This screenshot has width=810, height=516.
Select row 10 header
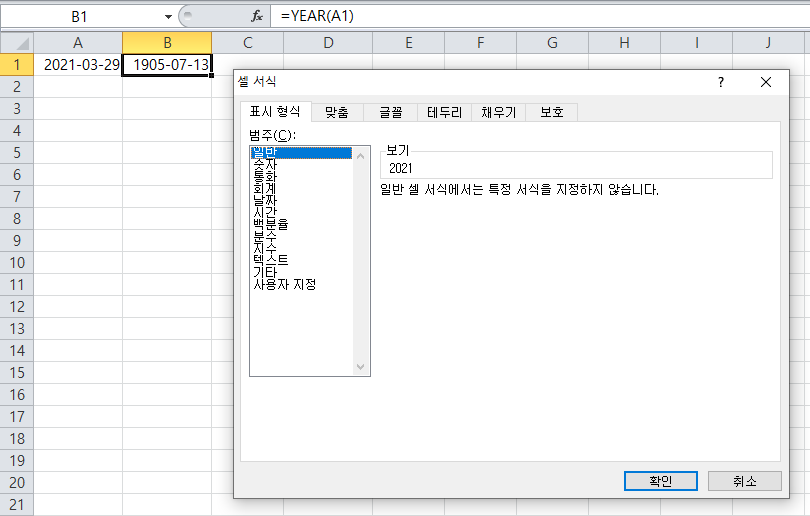[17, 262]
